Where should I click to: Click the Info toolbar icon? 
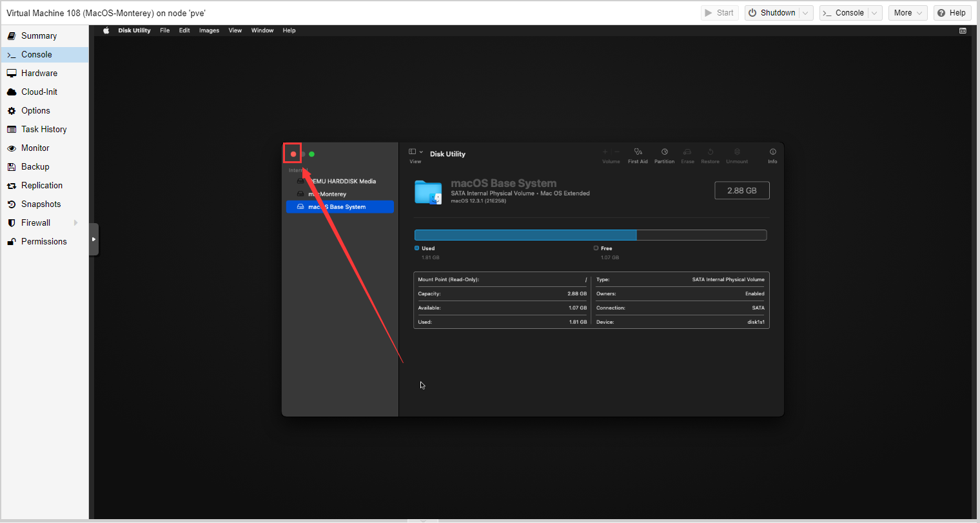(x=772, y=152)
